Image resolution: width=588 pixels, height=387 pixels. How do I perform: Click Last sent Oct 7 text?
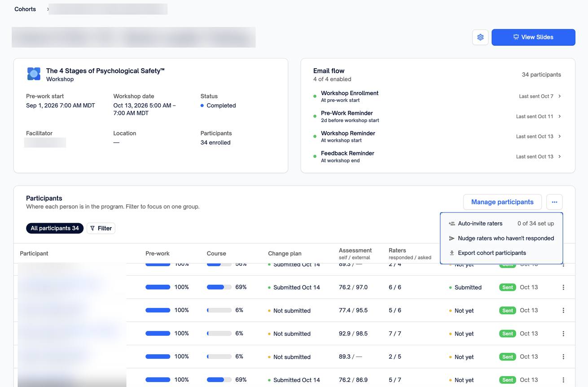point(536,97)
